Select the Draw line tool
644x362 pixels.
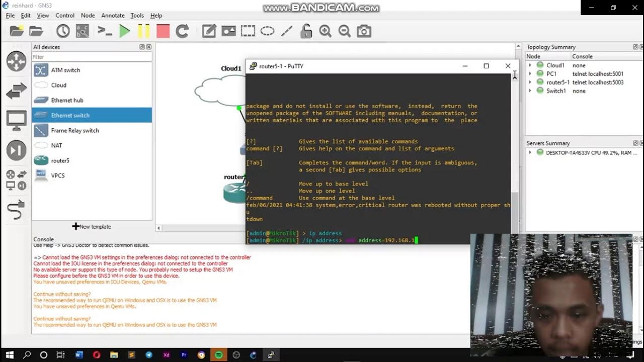tap(286, 31)
